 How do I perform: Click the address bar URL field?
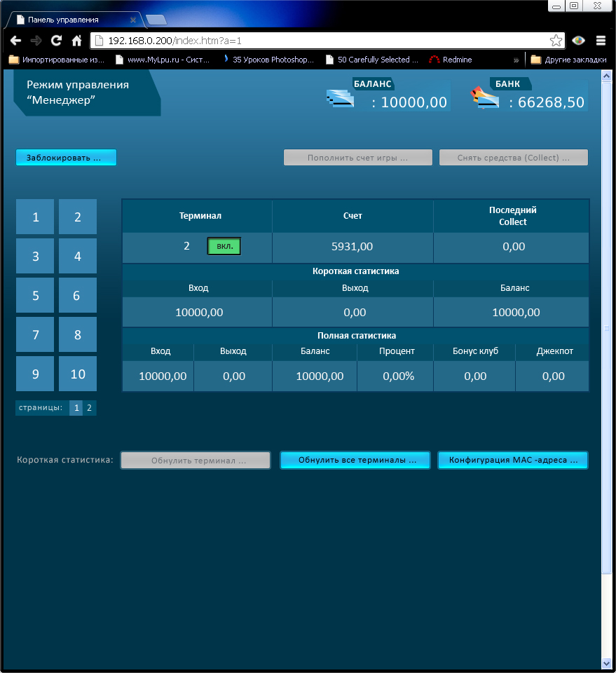(315, 41)
